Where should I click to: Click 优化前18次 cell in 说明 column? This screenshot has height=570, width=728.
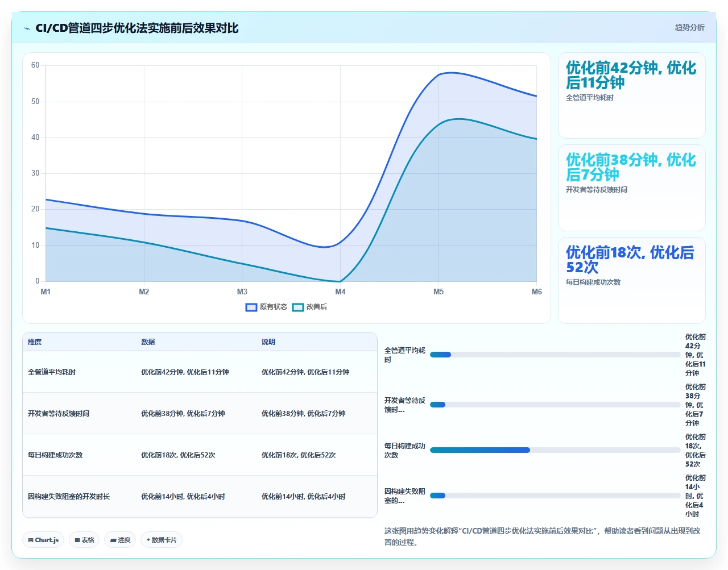299,455
